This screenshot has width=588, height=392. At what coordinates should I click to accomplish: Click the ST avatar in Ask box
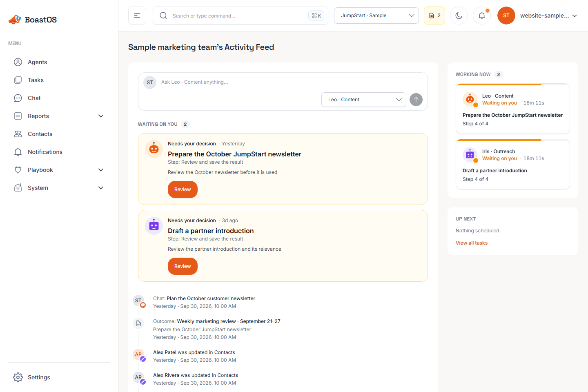(150, 82)
